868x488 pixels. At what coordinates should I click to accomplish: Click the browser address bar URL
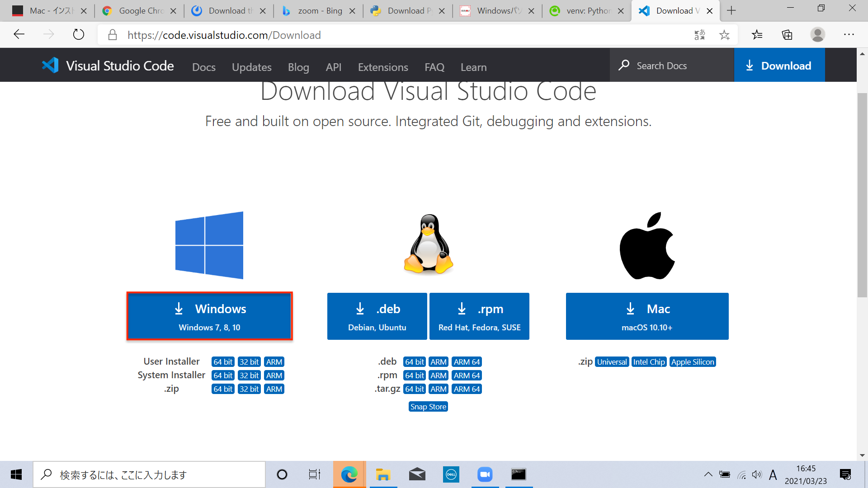tap(224, 35)
